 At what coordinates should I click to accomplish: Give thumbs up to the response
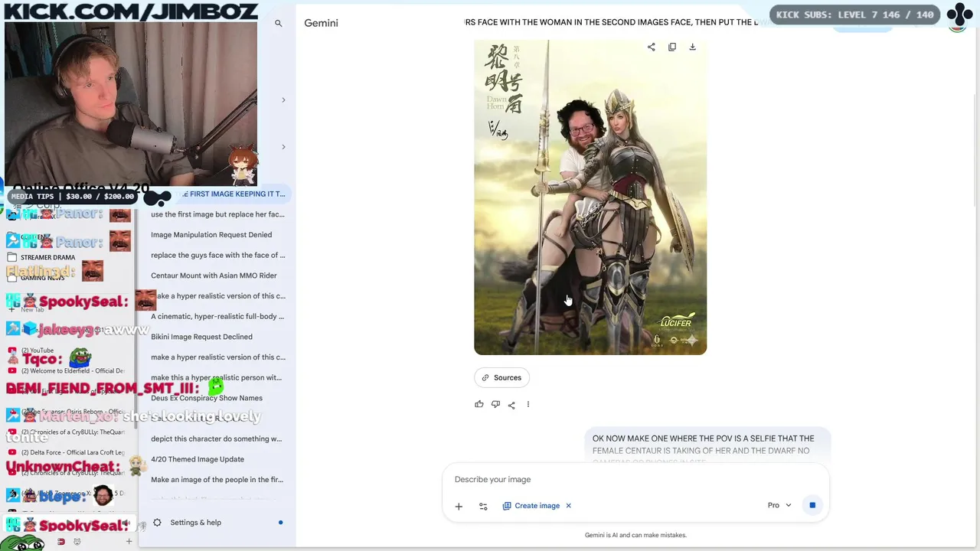click(x=479, y=404)
